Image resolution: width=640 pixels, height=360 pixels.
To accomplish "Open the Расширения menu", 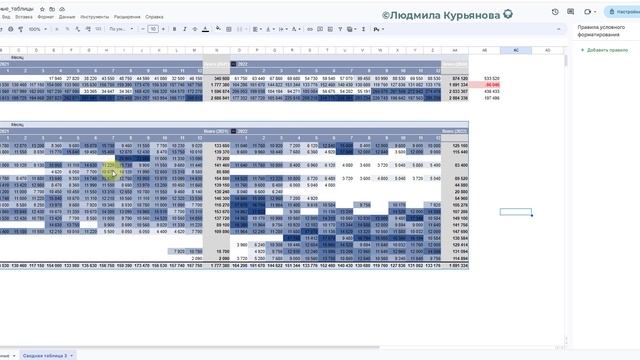I will pos(127,17).
